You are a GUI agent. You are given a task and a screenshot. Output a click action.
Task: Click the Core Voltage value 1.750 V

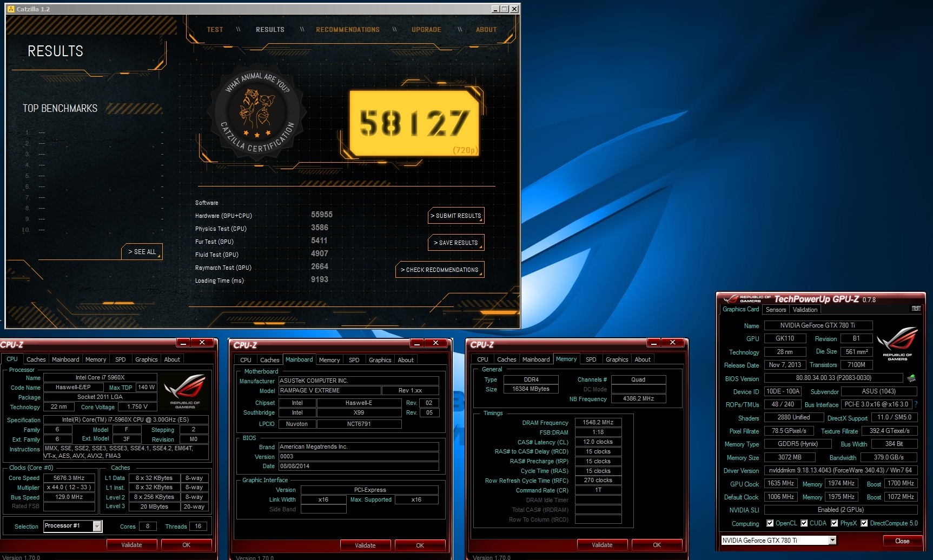[137, 406]
